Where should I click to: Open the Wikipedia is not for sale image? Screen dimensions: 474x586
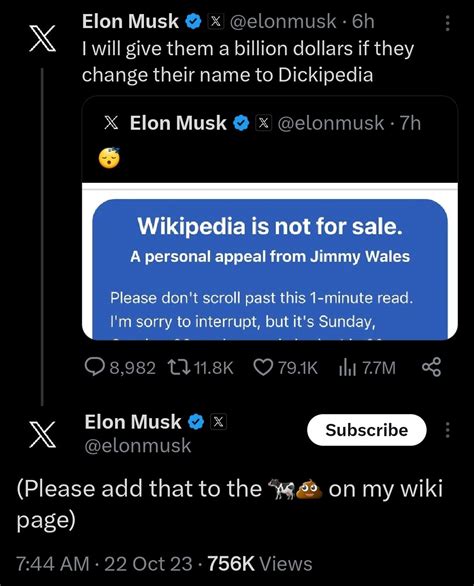[270, 261]
